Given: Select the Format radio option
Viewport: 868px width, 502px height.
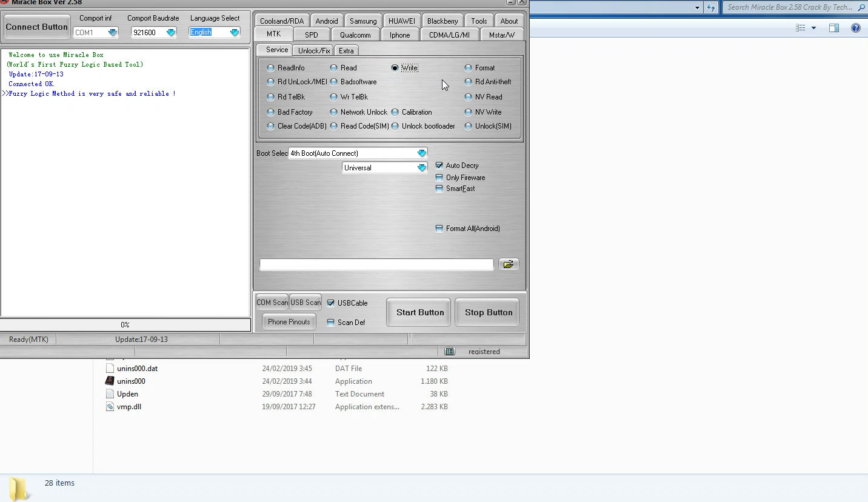Looking at the screenshot, I should click(468, 68).
